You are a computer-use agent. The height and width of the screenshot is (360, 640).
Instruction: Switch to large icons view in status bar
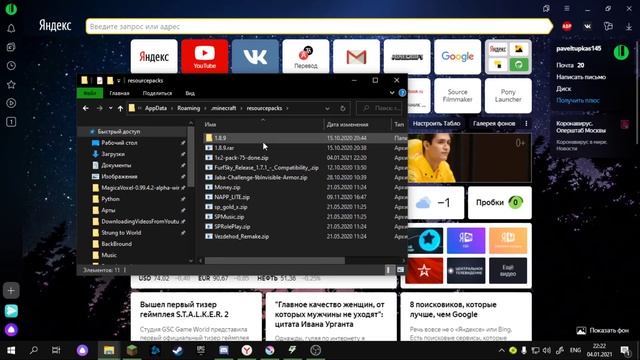[x=400, y=270]
